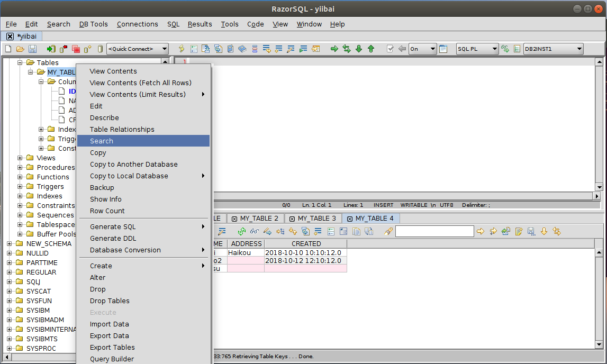Click the results search input field
607x364 pixels.
point(434,231)
